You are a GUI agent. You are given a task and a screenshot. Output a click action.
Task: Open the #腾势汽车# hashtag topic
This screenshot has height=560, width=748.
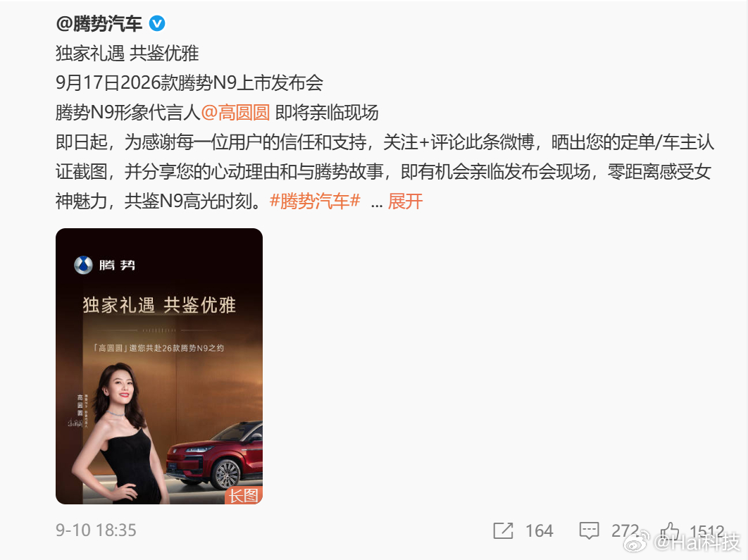pyautogui.click(x=315, y=201)
